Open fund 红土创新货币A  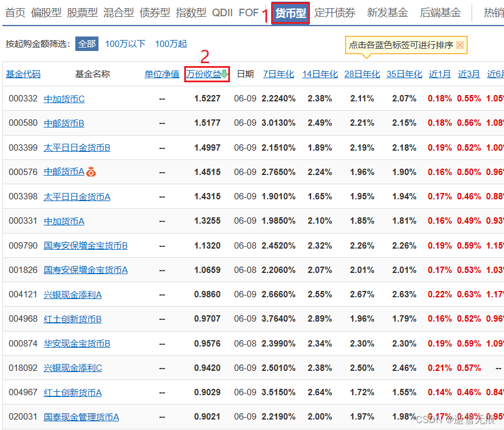coord(72,392)
